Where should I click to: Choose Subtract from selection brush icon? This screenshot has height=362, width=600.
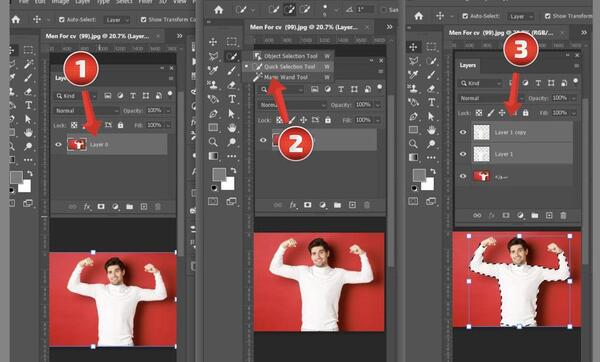305,9
